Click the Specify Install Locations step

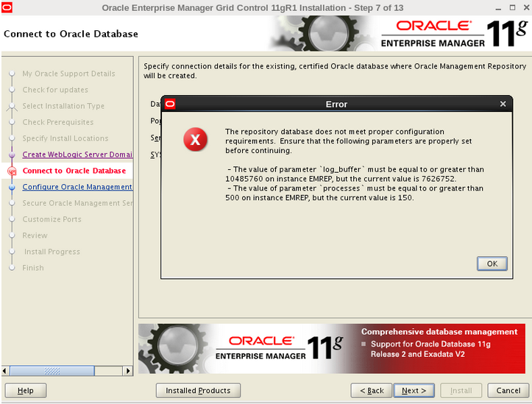65,138
